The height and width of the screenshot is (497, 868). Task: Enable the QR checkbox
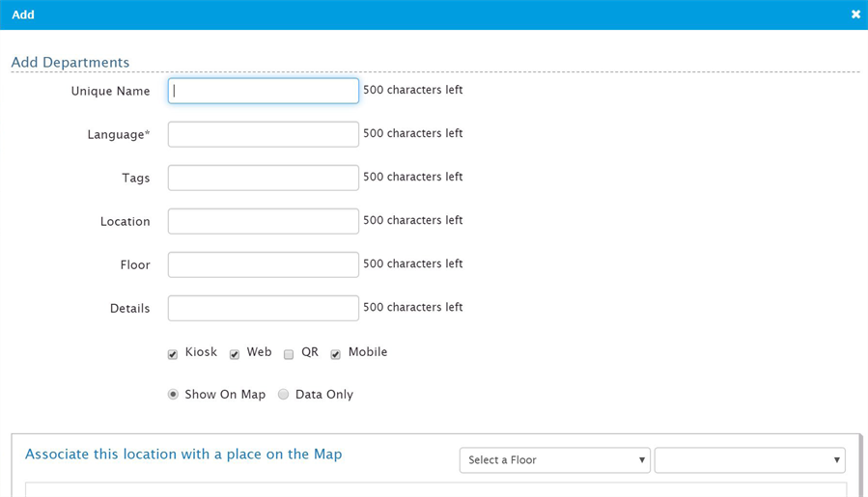tap(289, 354)
